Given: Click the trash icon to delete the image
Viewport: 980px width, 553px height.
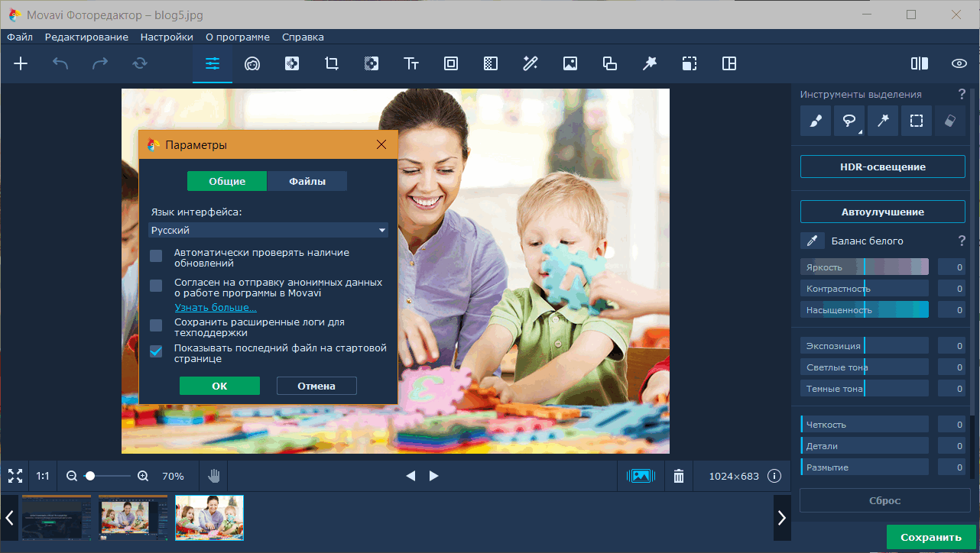Looking at the screenshot, I should (x=679, y=476).
